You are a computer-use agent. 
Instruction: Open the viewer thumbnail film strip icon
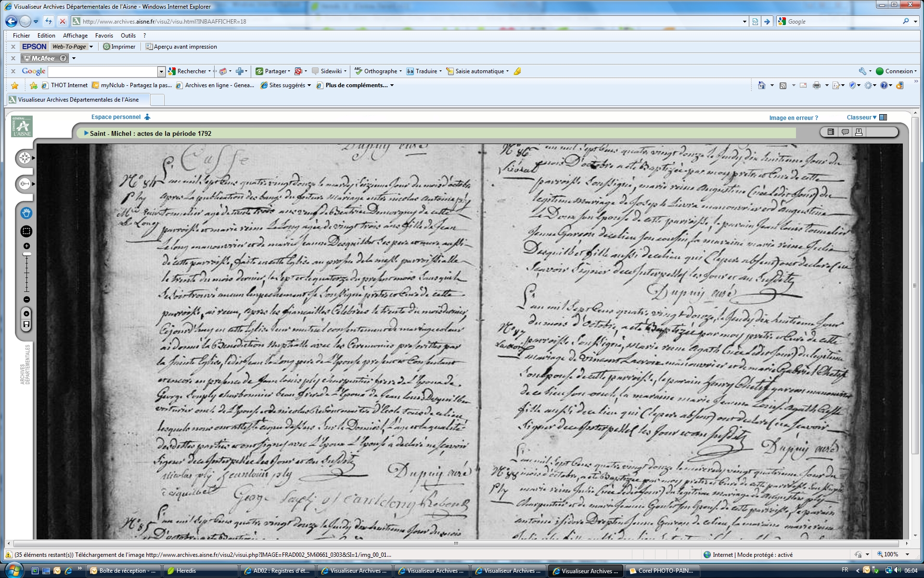click(831, 132)
